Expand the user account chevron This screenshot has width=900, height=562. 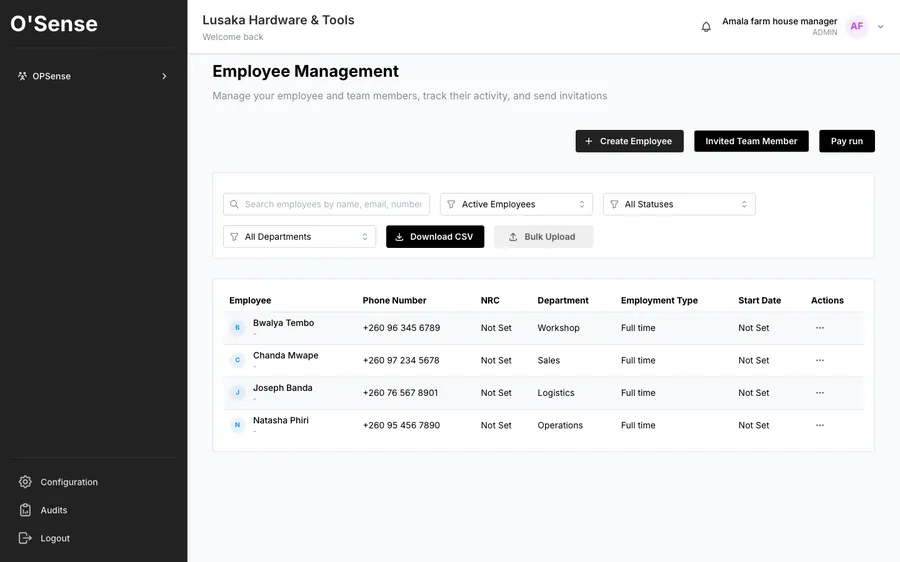[x=880, y=26]
